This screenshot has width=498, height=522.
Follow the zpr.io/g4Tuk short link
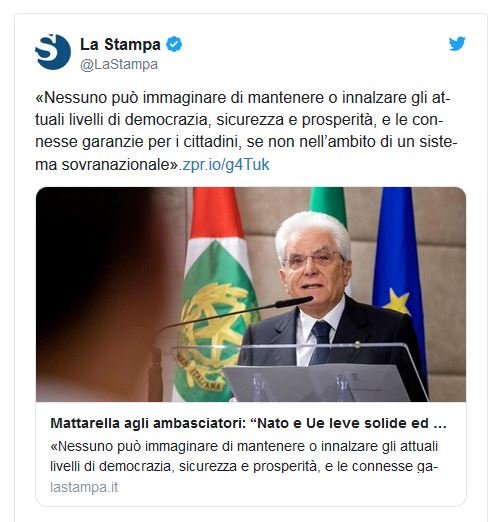point(226,164)
